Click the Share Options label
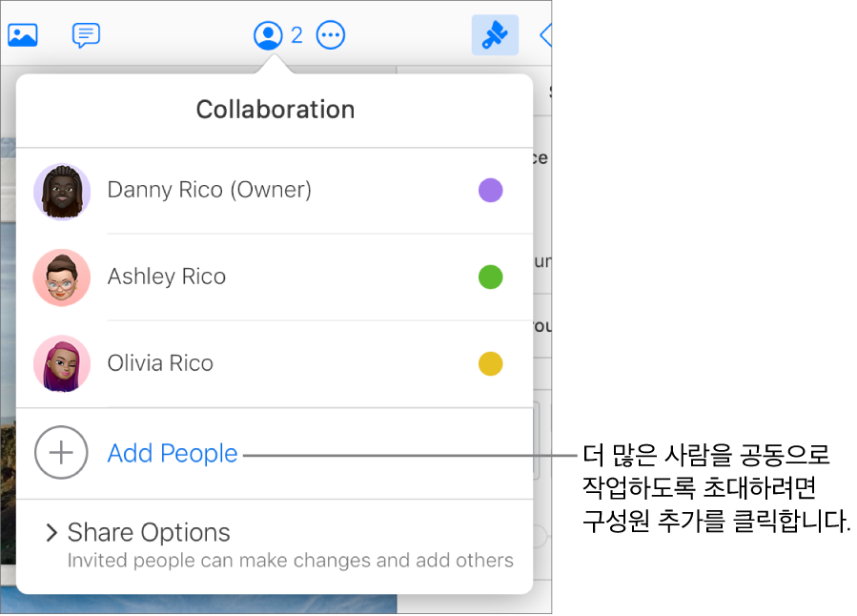This screenshot has height=616, width=857. [x=149, y=532]
